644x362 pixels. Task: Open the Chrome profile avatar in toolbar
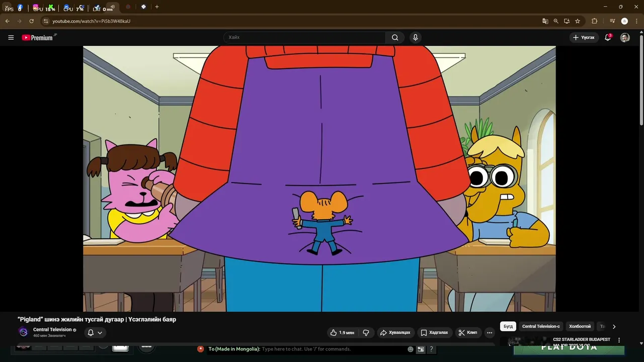(x=624, y=21)
